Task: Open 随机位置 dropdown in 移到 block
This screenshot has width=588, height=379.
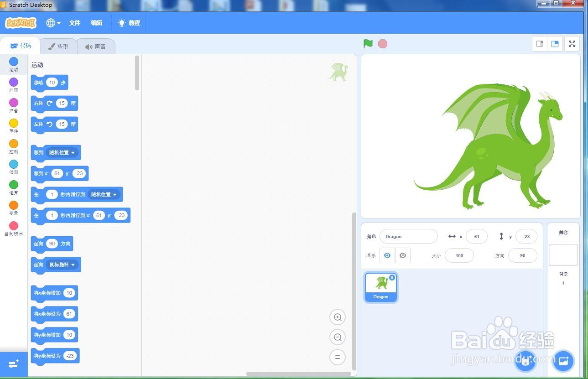Action: coord(62,152)
